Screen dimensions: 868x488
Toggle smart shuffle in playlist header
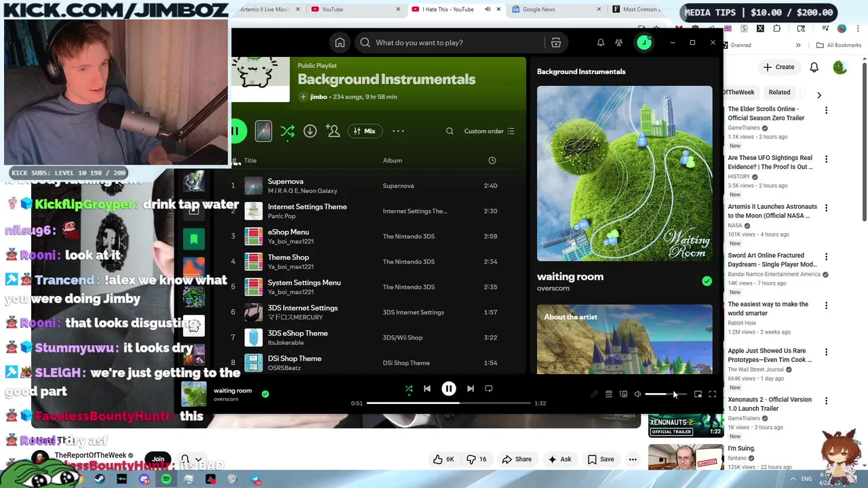tap(288, 131)
